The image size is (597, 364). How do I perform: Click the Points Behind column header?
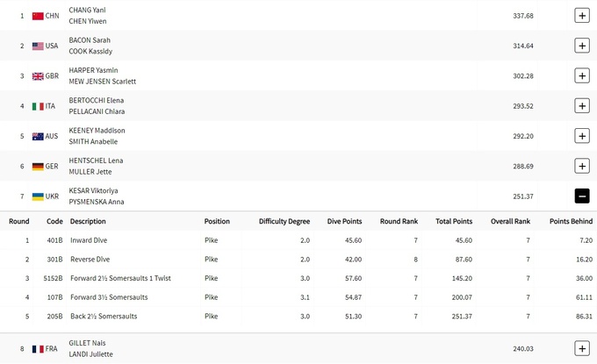(569, 221)
